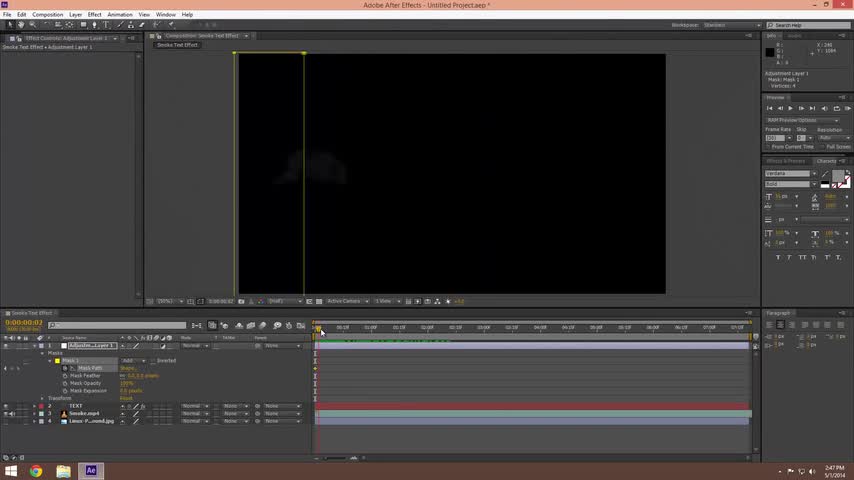The image size is (854, 480).
Task: Open the Effect menu
Action: (x=95, y=15)
